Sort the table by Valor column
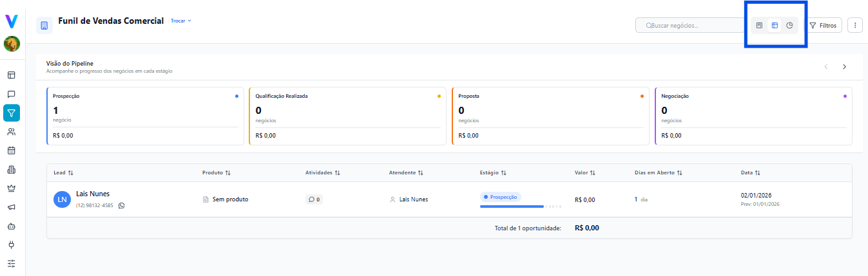 [x=584, y=173]
